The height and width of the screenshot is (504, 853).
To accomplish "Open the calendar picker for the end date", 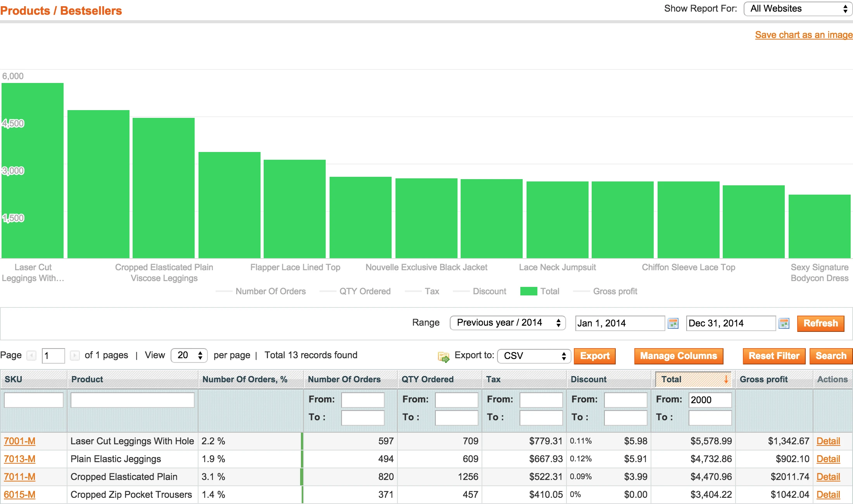I will [x=784, y=323].
